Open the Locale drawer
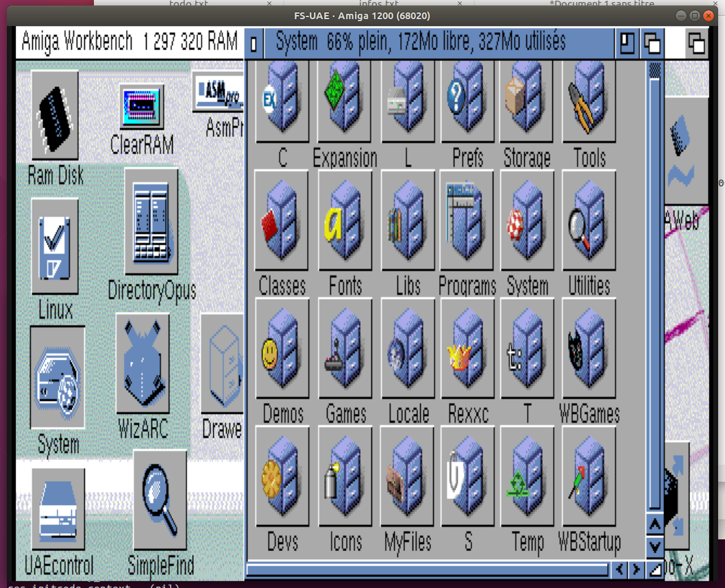The height and width of the screenshot is (588, 725). pyautogui.click(x=408, y=348)
